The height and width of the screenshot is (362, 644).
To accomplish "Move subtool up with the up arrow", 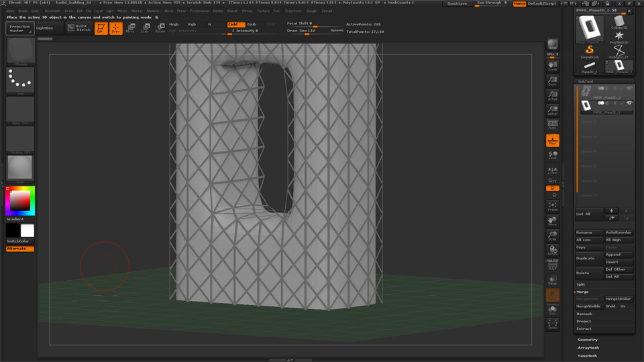I will 612,210.
